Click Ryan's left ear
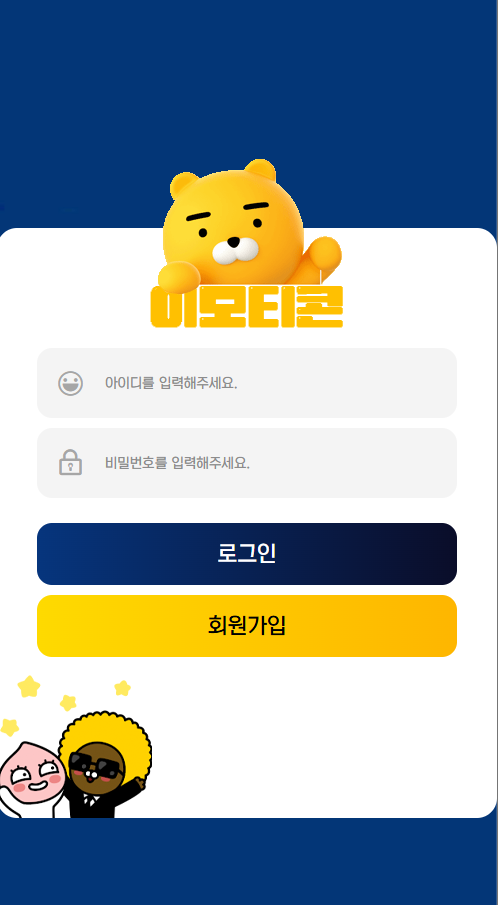 tap(185, 185)
